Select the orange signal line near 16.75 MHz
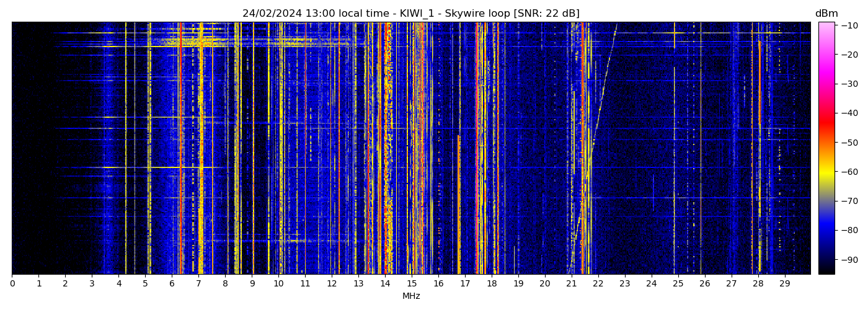Viewport: 868px width, 310px height. coord(459,205)
